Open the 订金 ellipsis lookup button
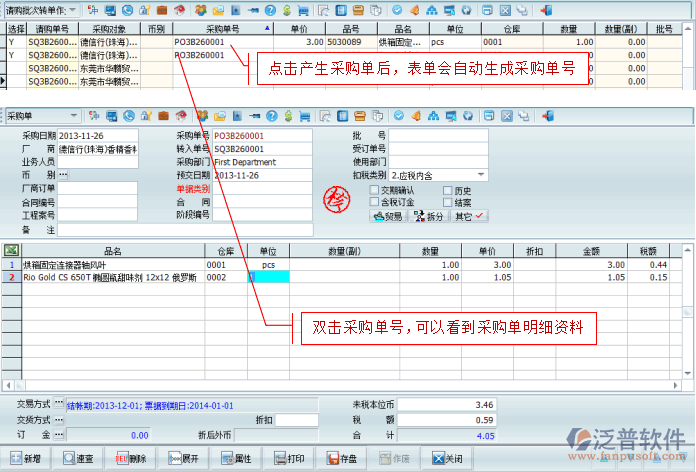 (x=59, y=435)
